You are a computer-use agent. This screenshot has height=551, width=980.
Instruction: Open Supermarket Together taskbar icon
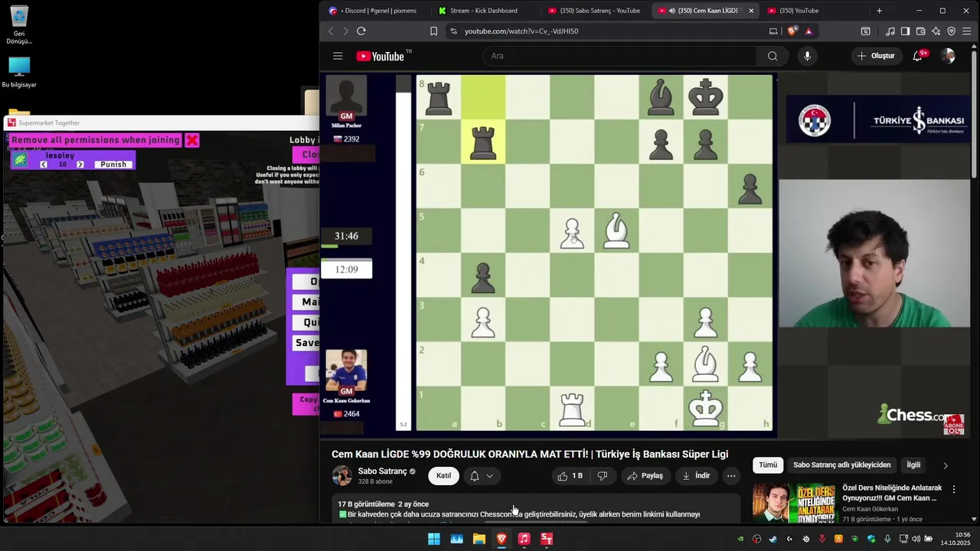point(547,540)
